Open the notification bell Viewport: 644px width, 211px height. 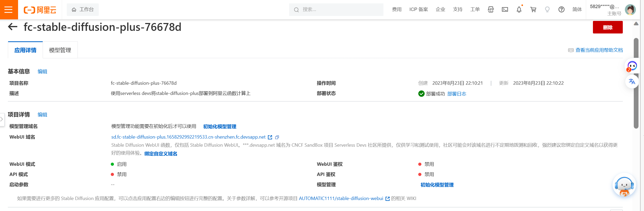click(x=519, y=10)
